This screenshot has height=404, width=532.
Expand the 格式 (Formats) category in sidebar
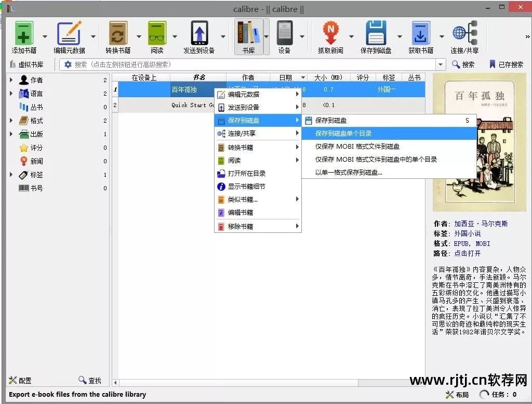tap(11, 121)
